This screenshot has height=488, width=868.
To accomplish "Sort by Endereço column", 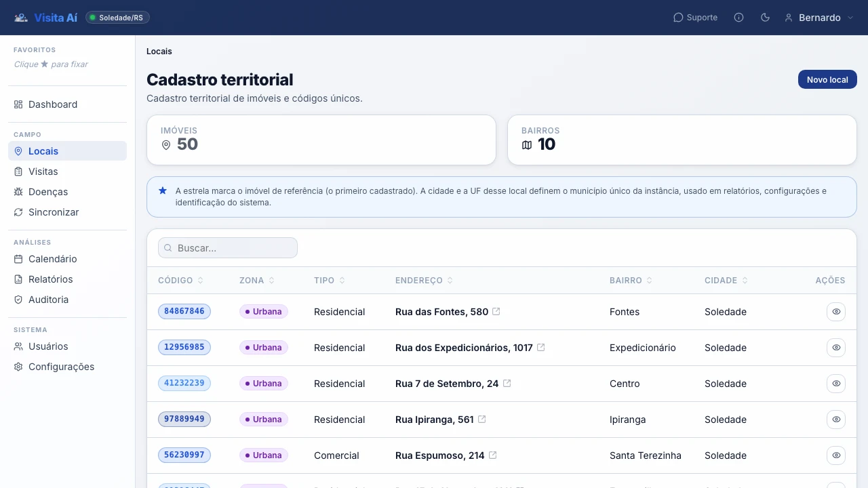I will [424, 281].
